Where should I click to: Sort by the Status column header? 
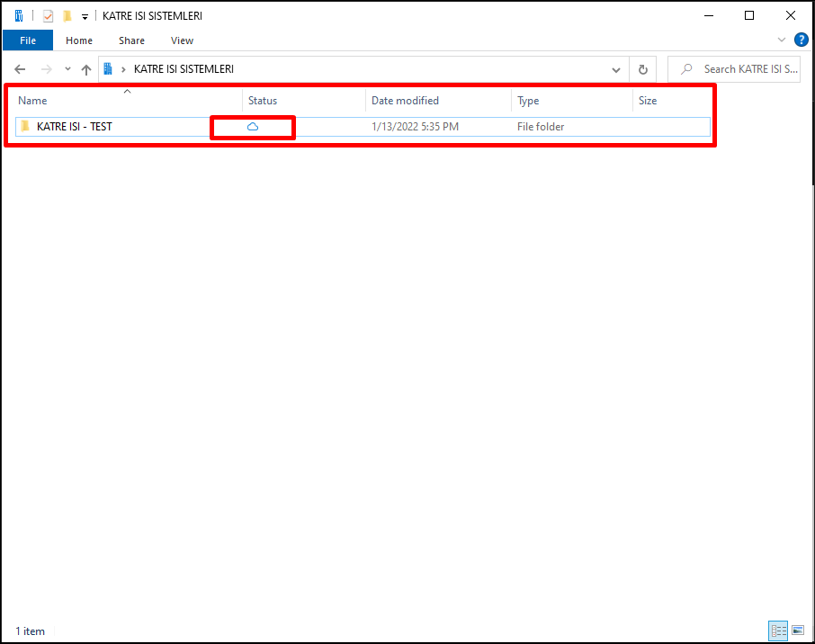tap(303, 101)
